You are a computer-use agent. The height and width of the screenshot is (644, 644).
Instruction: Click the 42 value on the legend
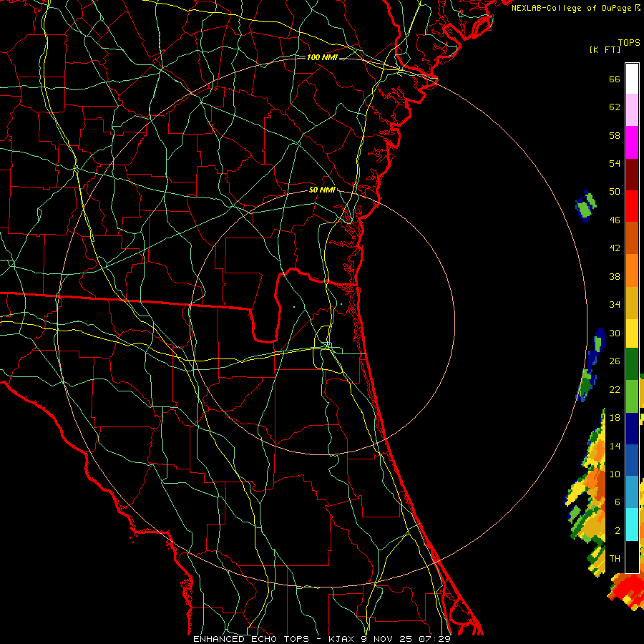click(615, 248)
